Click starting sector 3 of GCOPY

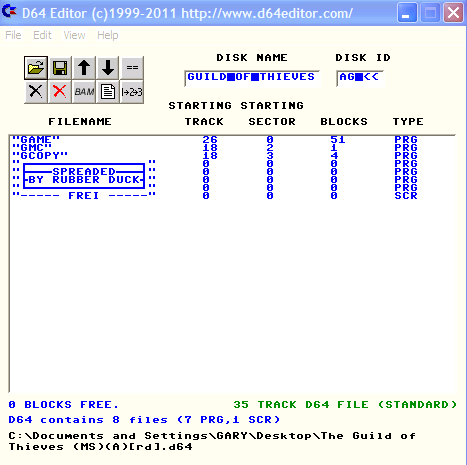[x=270, y=156]
